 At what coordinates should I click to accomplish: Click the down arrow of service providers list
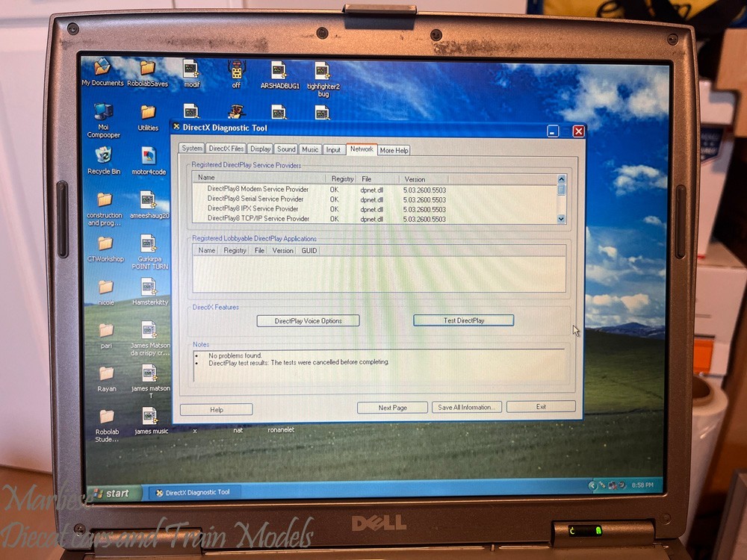561,219
